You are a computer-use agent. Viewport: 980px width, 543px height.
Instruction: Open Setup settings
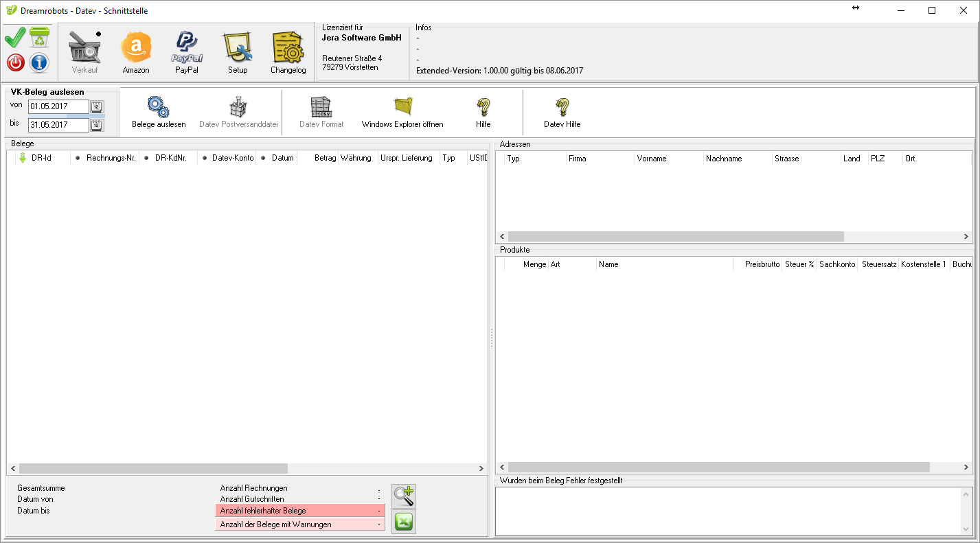pos(238,53)
